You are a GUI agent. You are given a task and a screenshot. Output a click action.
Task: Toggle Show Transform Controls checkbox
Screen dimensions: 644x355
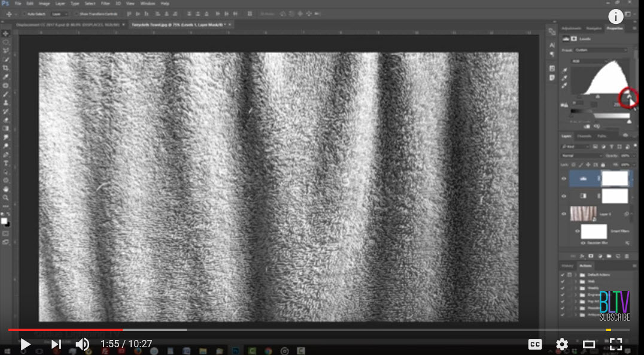[77, 14]
